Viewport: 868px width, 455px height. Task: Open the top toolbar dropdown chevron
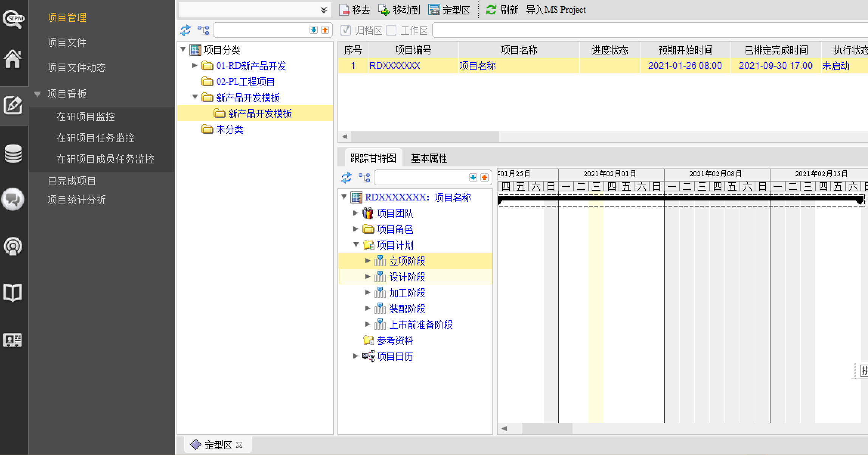324,10
